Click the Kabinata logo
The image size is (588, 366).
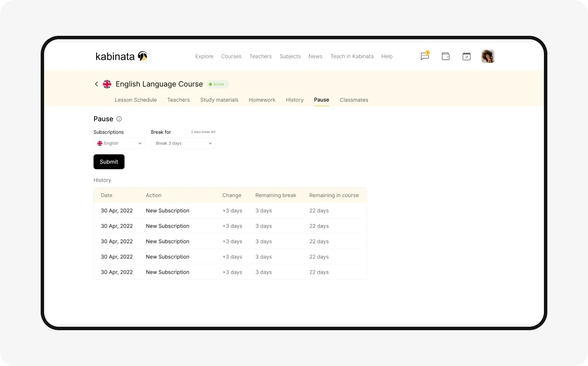(122, 56)
